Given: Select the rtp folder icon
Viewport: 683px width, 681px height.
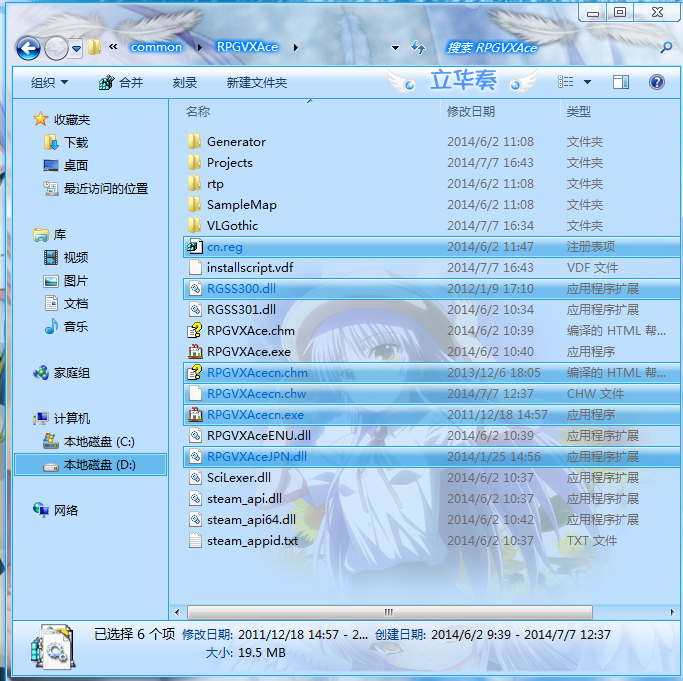Looking at the screenshot, I should pos(194,183).
